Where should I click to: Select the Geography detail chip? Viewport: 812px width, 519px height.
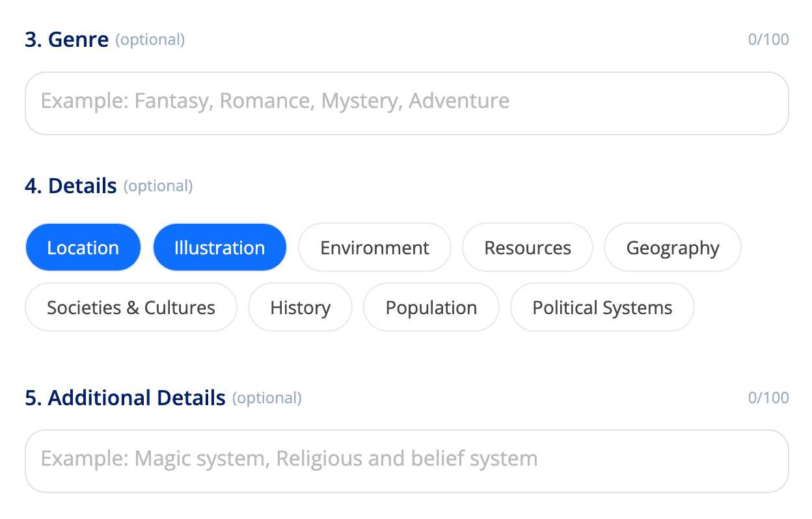coord(673,247)
